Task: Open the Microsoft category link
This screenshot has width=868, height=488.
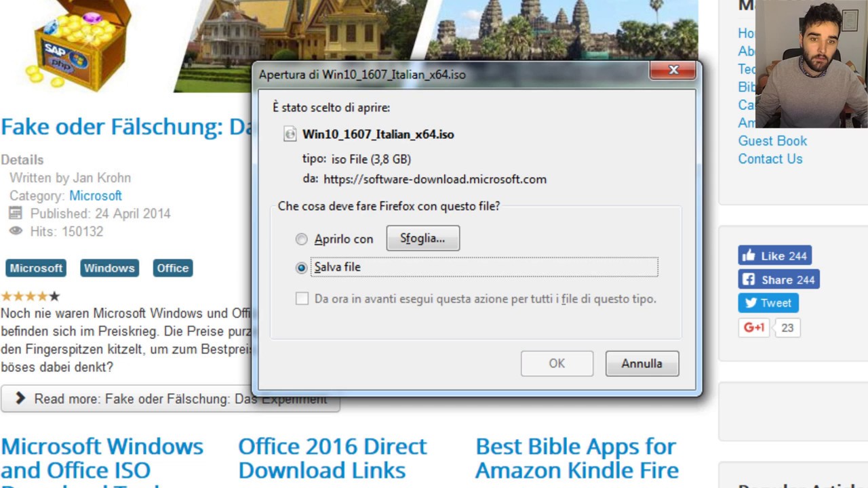Action: [x=96, y=196]
